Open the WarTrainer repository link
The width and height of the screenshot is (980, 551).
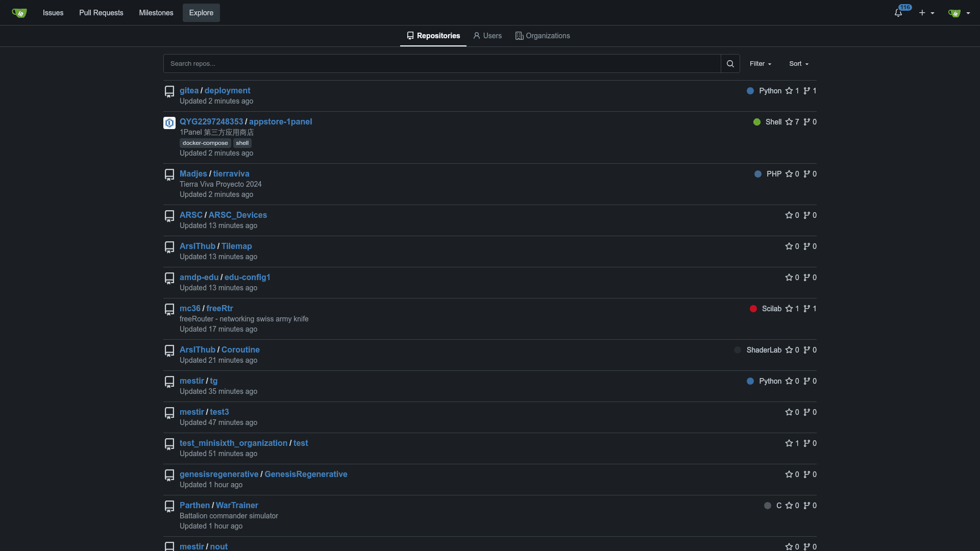click(x=237, y=506)
